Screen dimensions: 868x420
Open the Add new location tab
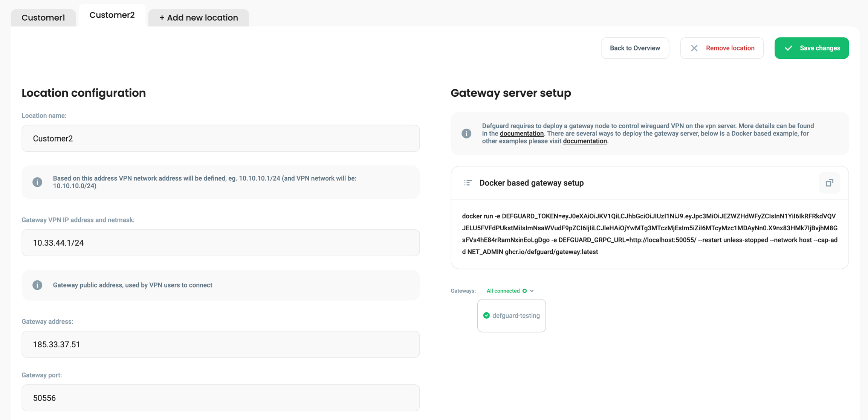coord(199,18)
